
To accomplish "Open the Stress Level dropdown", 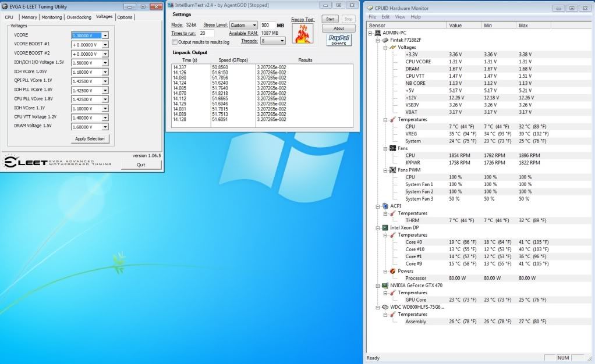I will tap(254, 25).
